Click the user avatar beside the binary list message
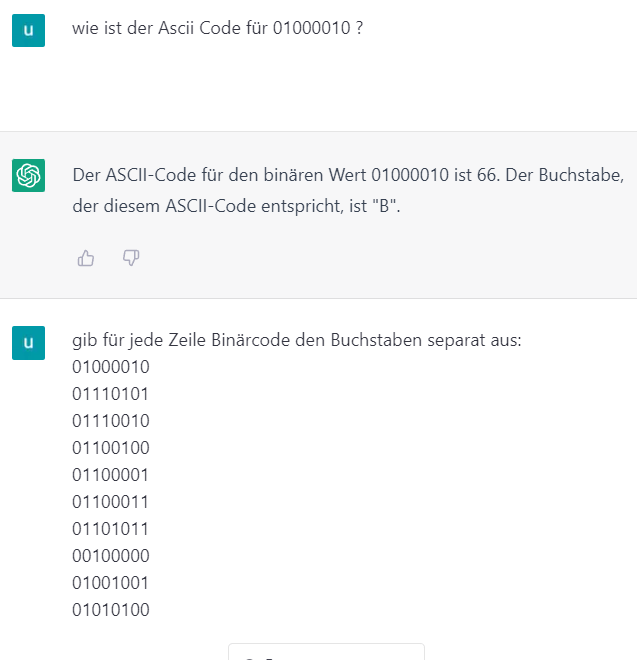This screenshot has width=637, height=660. 28,343
